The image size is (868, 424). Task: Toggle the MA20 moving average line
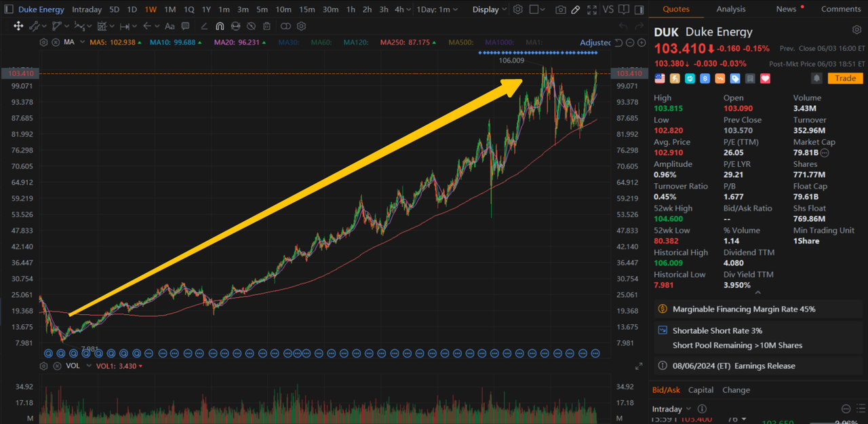239,42
